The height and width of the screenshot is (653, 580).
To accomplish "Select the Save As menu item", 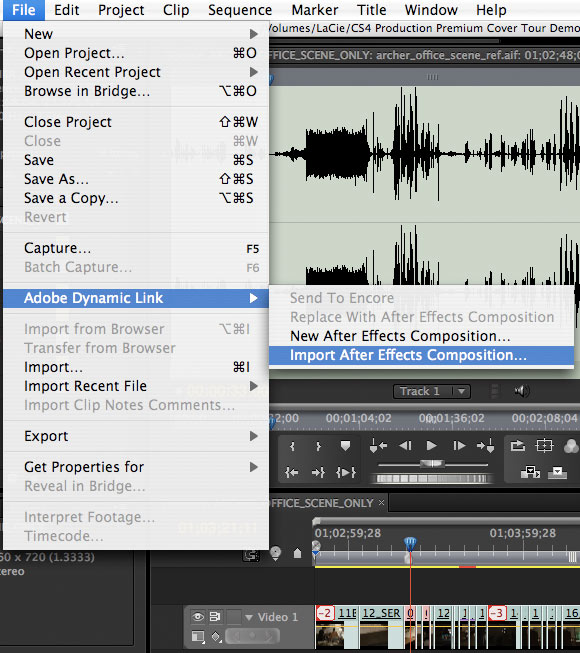I will point(136,179).
